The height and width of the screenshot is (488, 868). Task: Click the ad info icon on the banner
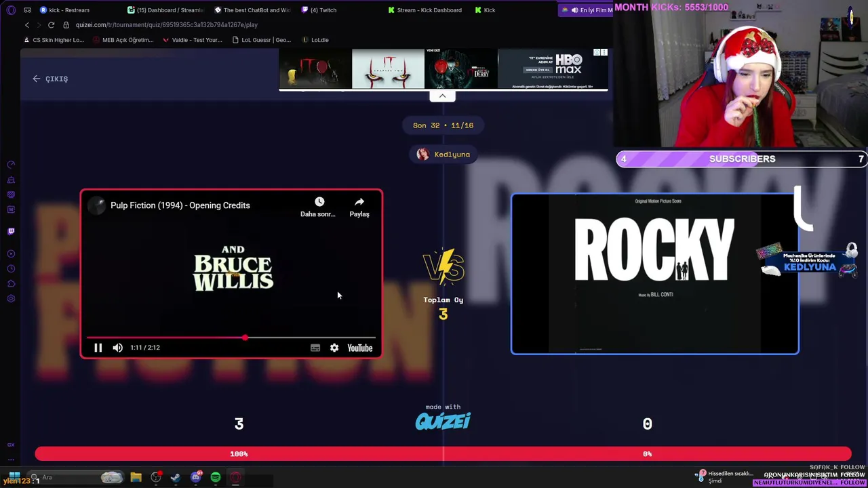597,52
